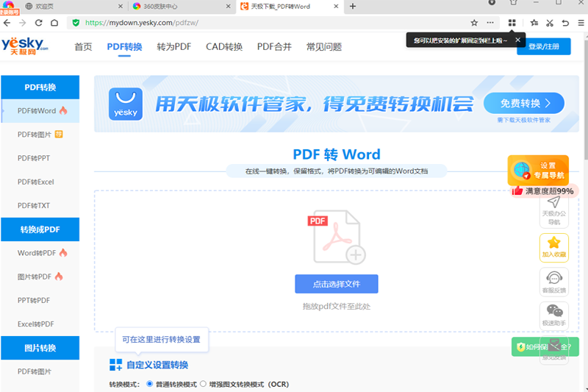This screenshot has height=392, width=588.
Task: Reload the page with refresh icon
Action: point(38,23)
